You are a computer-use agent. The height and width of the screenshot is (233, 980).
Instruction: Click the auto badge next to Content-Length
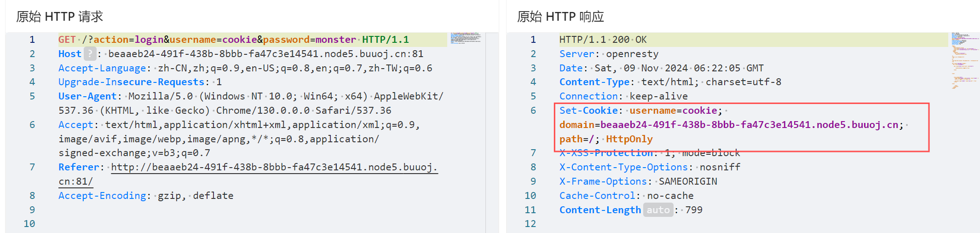(658, 210)
